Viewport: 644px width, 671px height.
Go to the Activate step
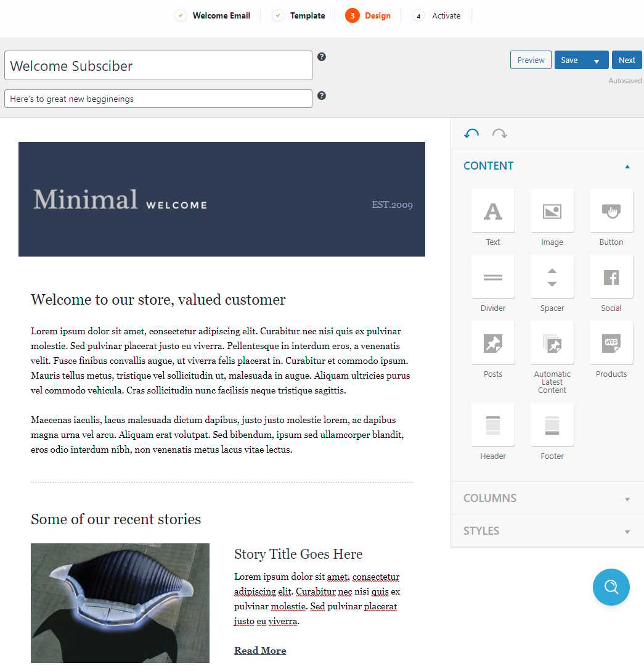(436, 16)
